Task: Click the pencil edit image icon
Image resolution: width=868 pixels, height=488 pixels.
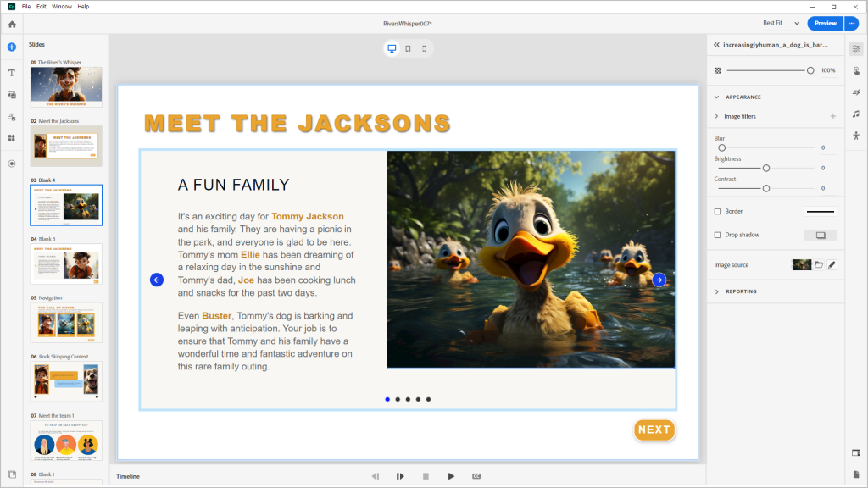Action: tap(832, 265)
